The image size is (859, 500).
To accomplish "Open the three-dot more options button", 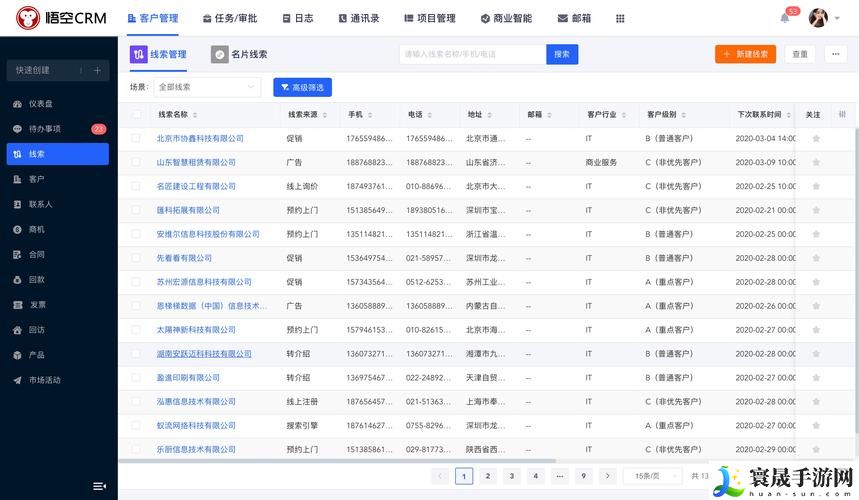I will coord(835,54).
